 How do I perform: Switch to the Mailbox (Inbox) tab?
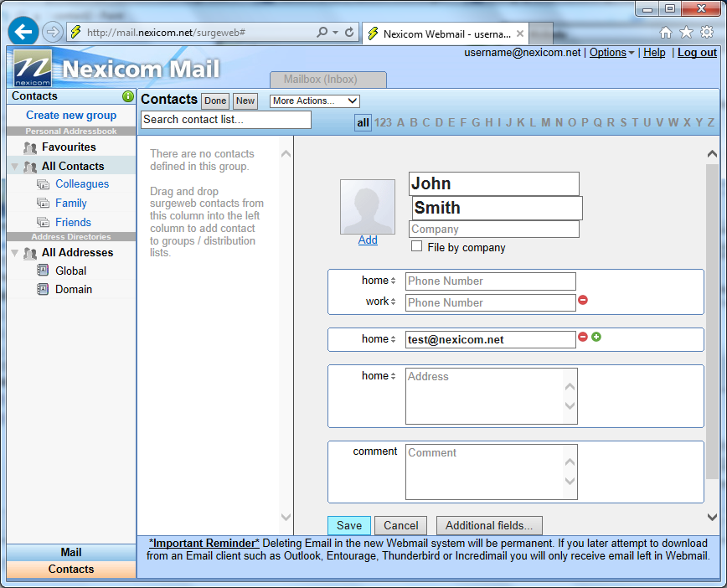click(x=328, y=80)
